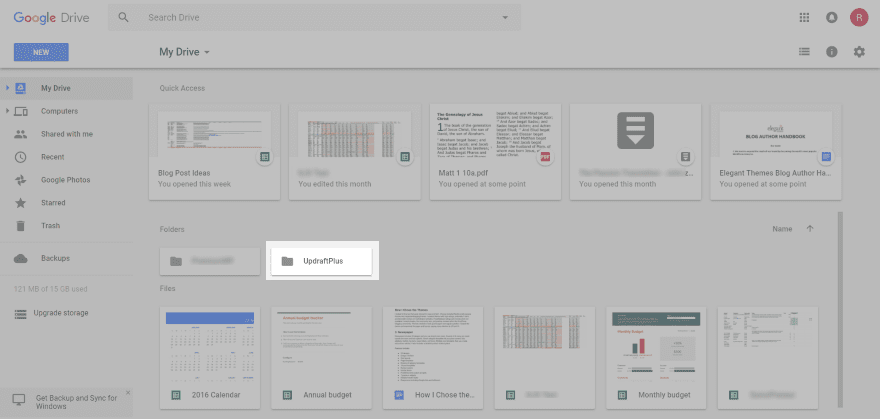Reverse sort direction arrow
The height and width of the screenshot is (419, 880).
coord(809,229)
